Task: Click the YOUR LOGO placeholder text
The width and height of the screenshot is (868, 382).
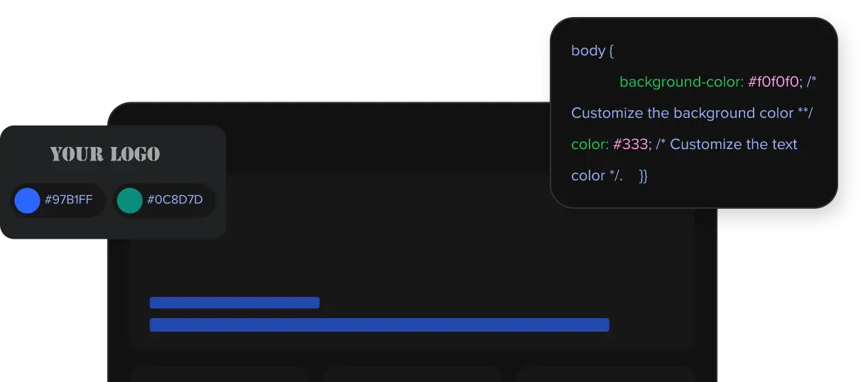Action: pos(105,154)
